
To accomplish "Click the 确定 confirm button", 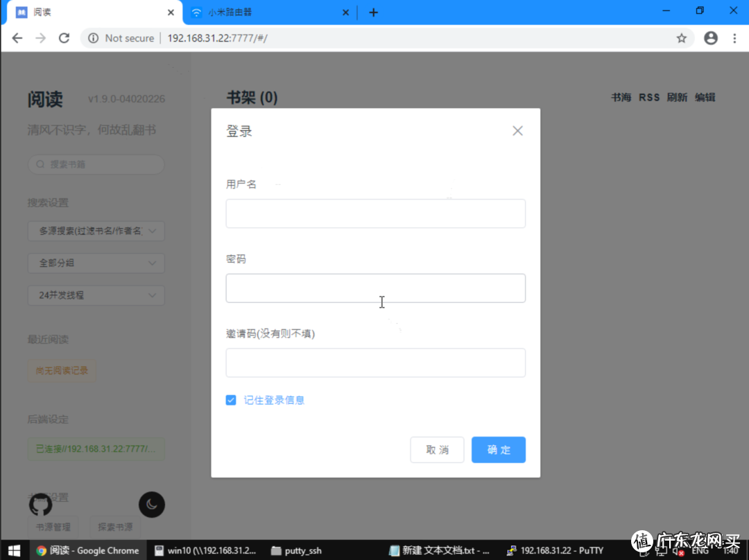I will [499, 450].
